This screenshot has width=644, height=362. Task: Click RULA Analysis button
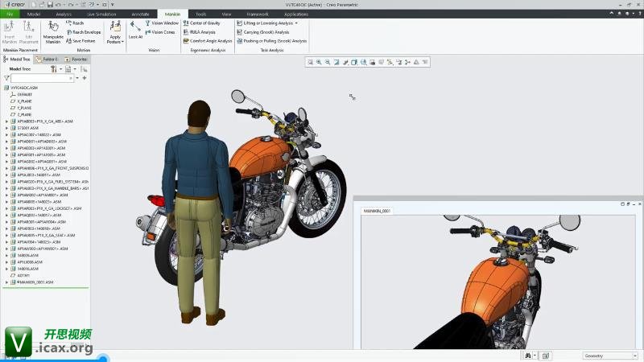click(x=201, y=32)
